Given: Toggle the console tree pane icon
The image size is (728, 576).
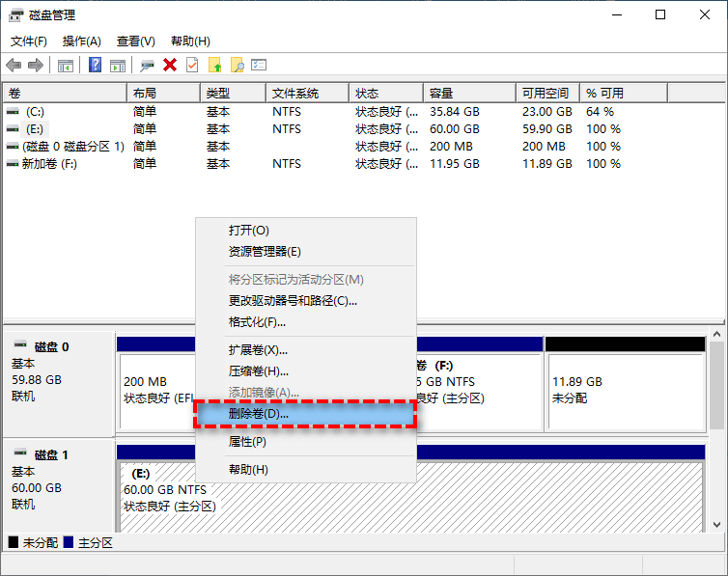Looking at the screenshot, I should [x=66, y=66].
